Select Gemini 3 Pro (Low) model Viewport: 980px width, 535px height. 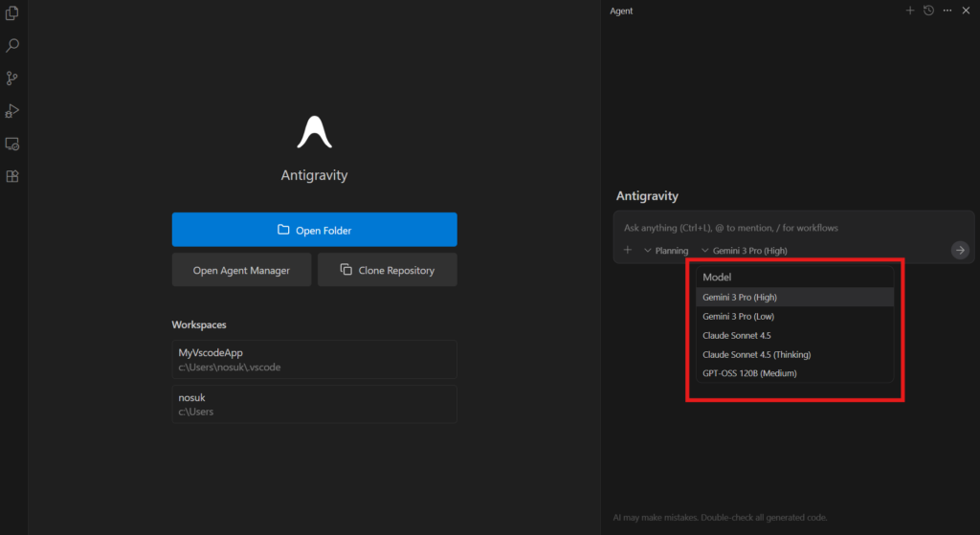745,316
